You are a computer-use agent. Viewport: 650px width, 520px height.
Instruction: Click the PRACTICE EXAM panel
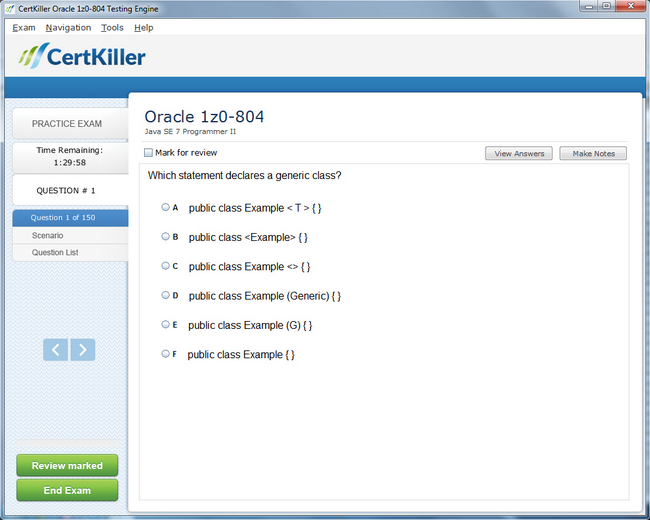tap(70, 124)
